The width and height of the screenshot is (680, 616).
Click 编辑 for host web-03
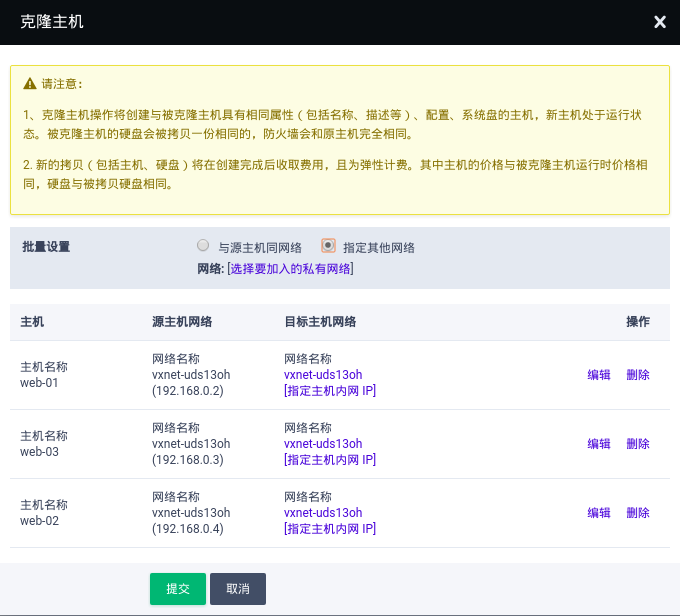click(x=599, y=444)
